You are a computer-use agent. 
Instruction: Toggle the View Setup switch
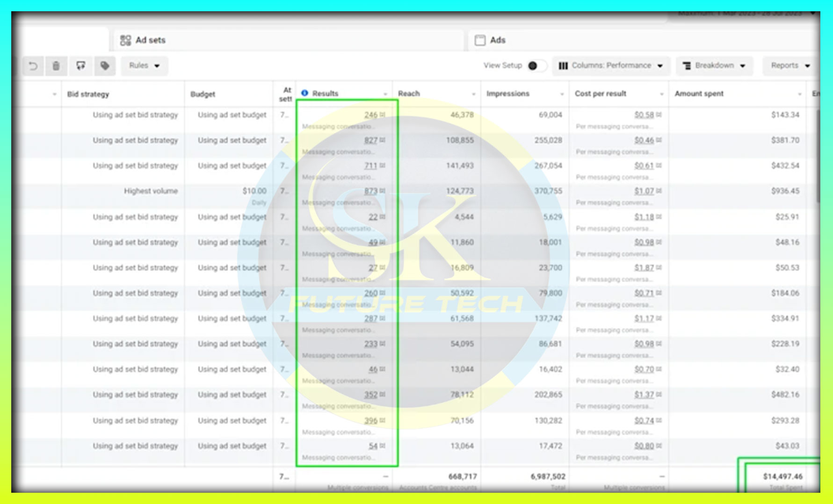[x=536, y=65]
